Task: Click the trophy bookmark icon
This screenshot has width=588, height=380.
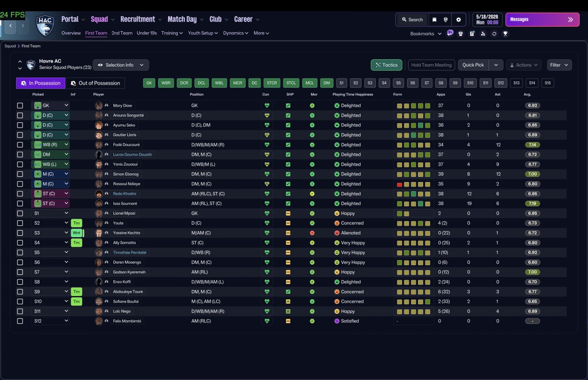Action: pyautogui.click(x=505, y=34)
